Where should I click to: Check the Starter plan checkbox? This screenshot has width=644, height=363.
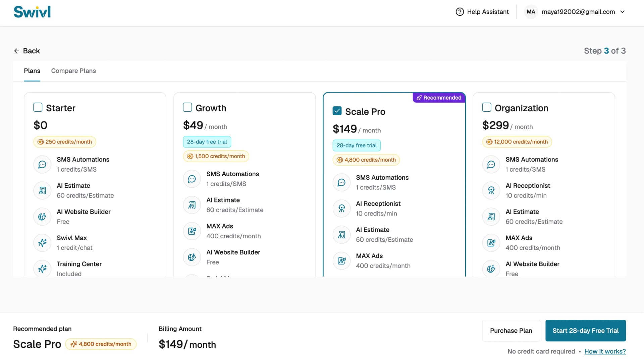pos(38,107)
